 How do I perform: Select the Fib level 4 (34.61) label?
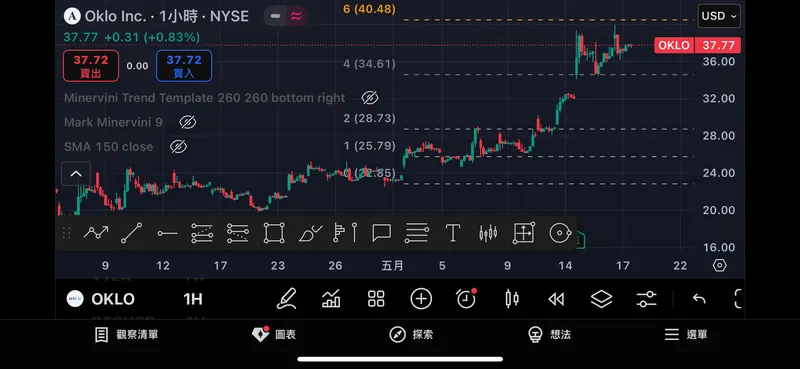tap(369, 64)
